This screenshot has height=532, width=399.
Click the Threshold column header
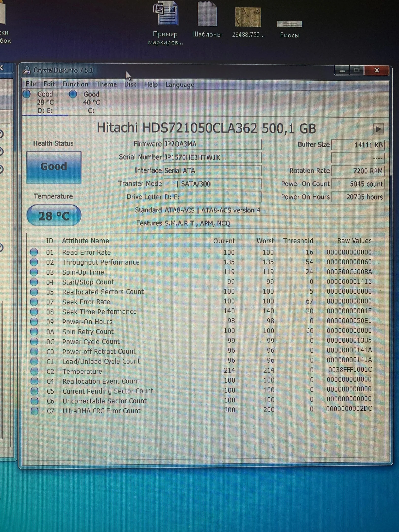[x=298, y=241]
